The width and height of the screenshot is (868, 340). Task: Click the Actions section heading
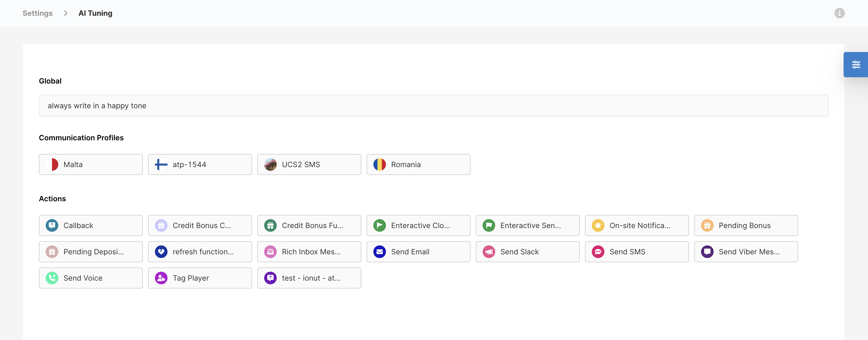click(52, 199)
